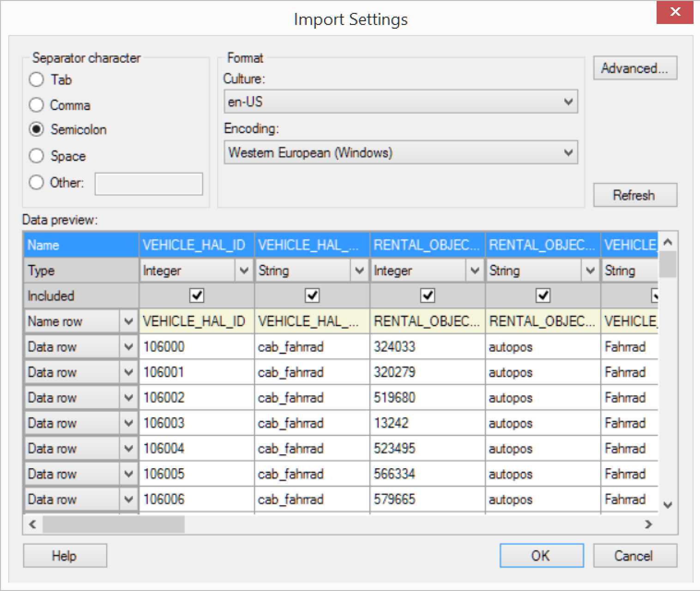700x591 pixels.
Task: Open the Culture dropdown showing en-US
Action: tap(400, 102)
